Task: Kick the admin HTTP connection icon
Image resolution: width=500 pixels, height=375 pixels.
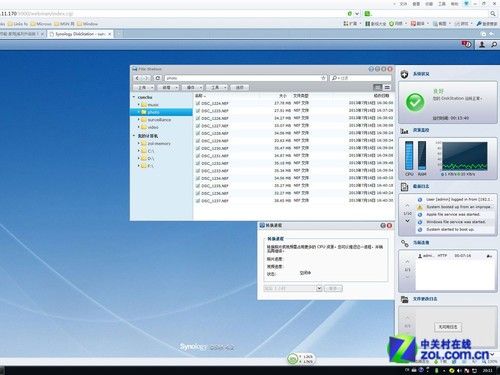Action: [x=489, y=256]
